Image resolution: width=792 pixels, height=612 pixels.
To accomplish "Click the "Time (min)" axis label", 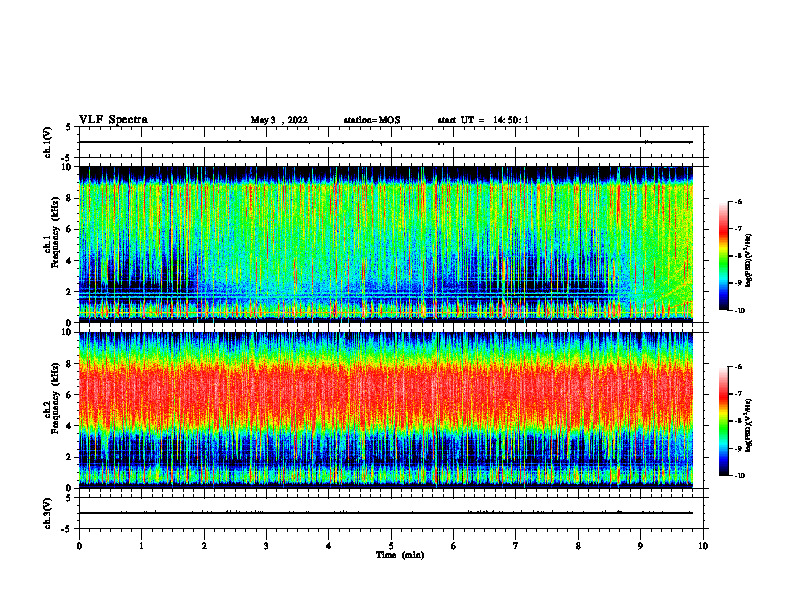I will [400, 555].
